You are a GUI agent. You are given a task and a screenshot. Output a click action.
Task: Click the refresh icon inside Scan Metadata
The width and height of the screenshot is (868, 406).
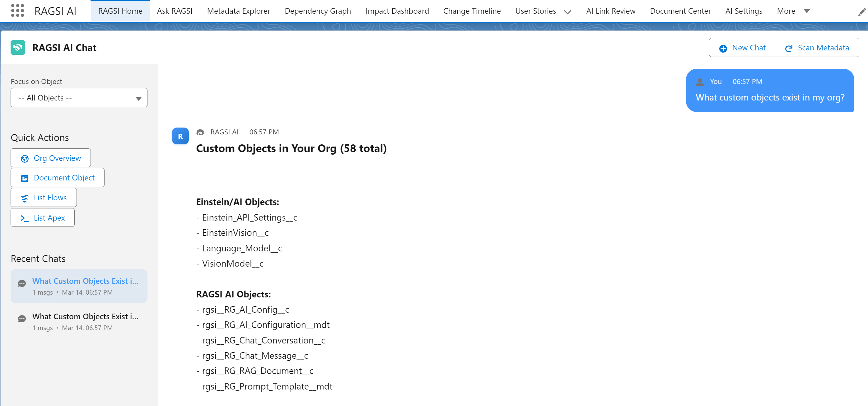pyautogui.click(x=789, y=48)
